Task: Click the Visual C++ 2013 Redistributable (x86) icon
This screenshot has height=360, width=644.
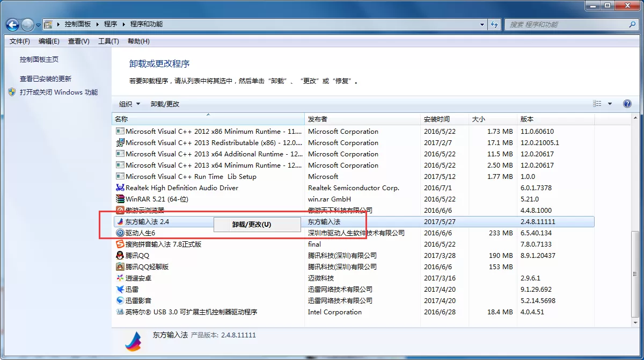Action: (120, 142)
